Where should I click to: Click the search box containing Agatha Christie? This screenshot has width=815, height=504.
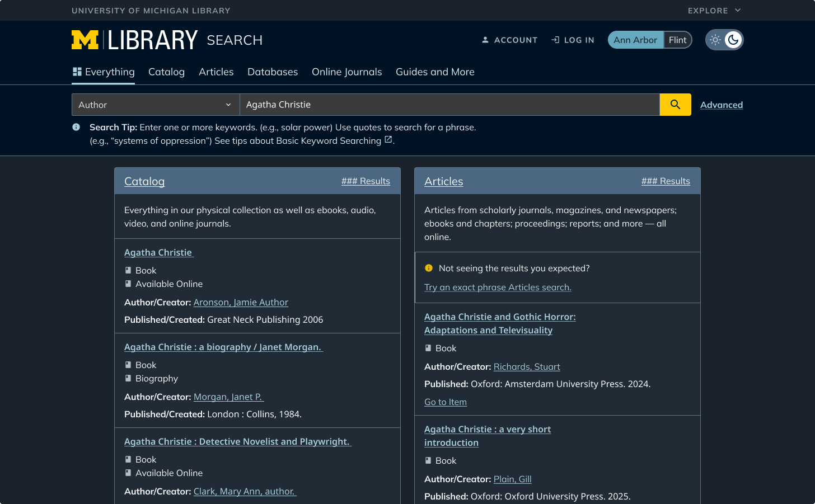pos(449,105)
